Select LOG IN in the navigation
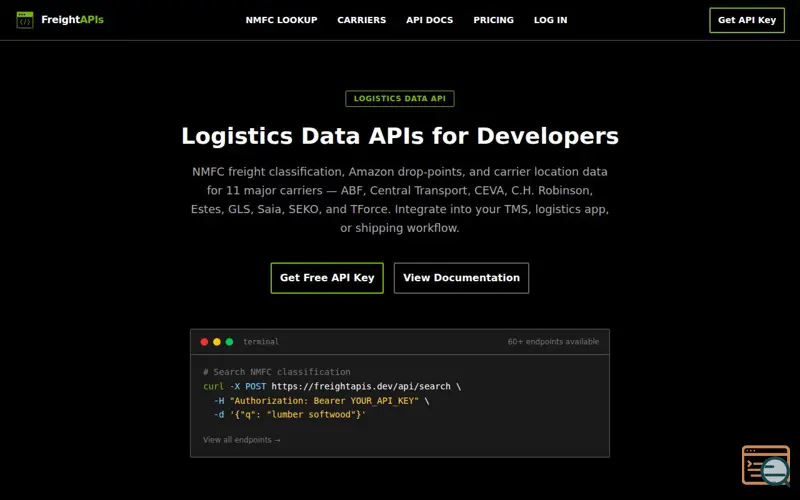 pos(551,20)
